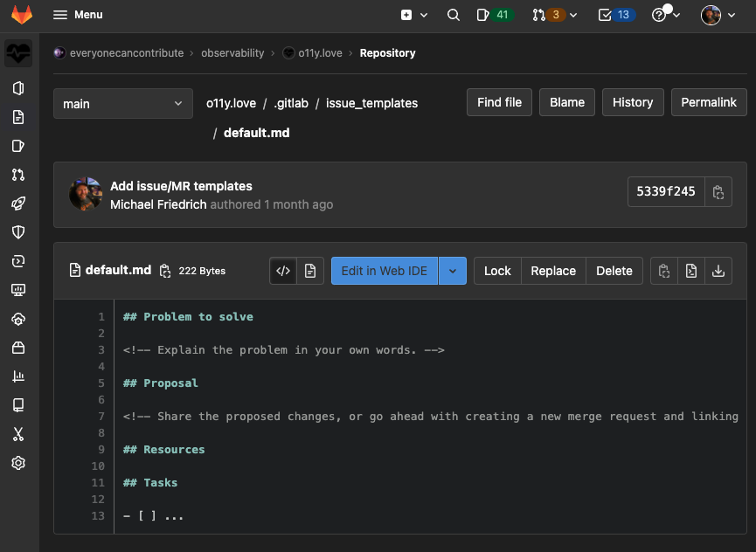Expand the create new dropdown arrow

pos(424,15)
